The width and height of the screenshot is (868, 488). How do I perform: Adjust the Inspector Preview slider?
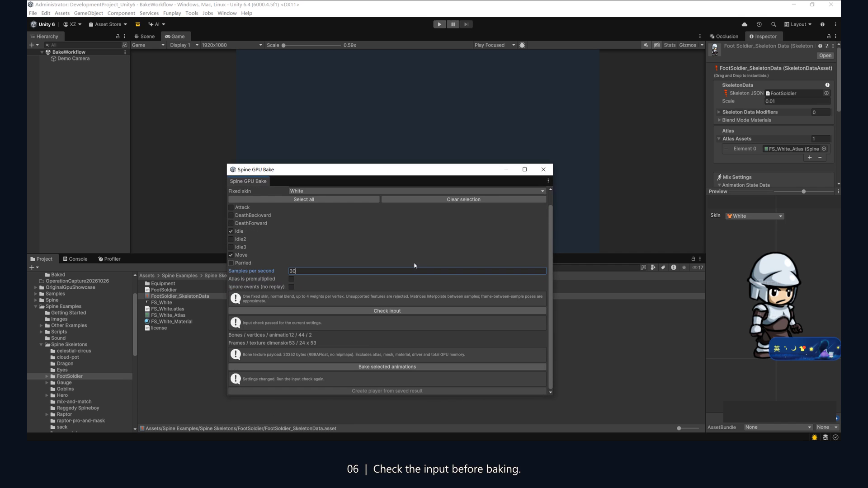pyautogui.click(x=804, y=192)
